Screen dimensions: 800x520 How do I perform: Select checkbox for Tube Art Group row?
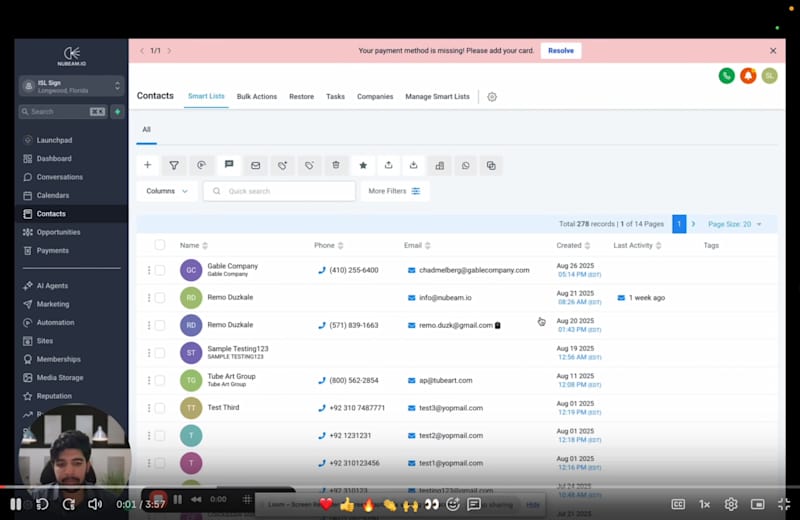tap(160, 380)
